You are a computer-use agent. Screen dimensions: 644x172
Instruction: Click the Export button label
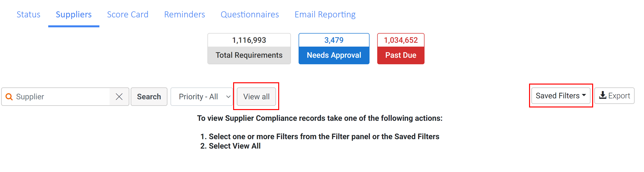click(x=619, y=96)
